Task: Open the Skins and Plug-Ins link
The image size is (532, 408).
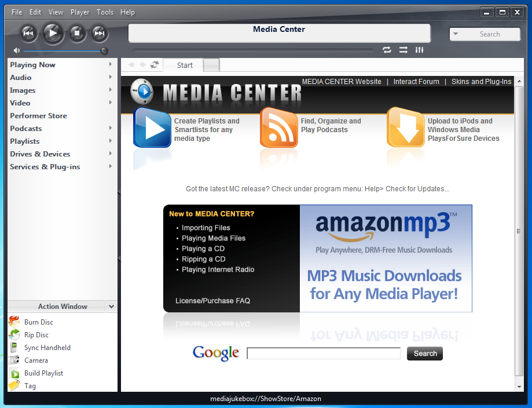Action: tap(481, 82)
